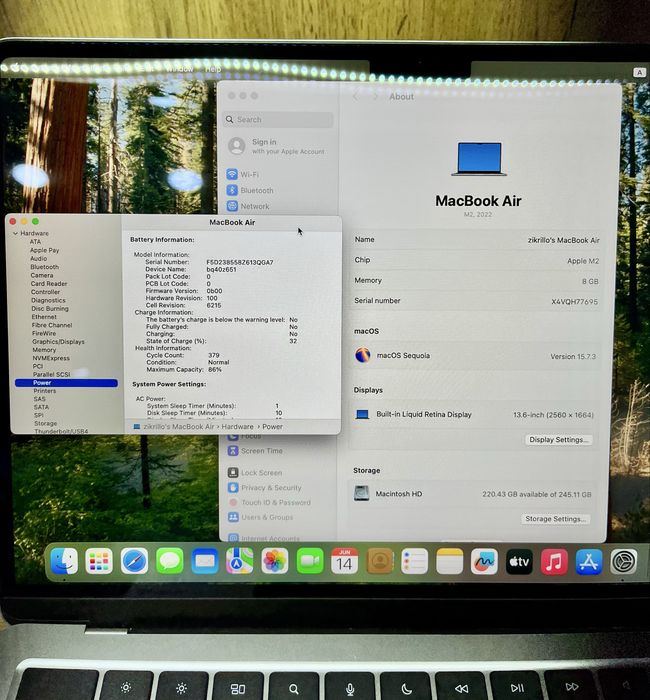Select Memory in System Information Hardware list
This screenshot has width=650, height=700.
(44, 350)
